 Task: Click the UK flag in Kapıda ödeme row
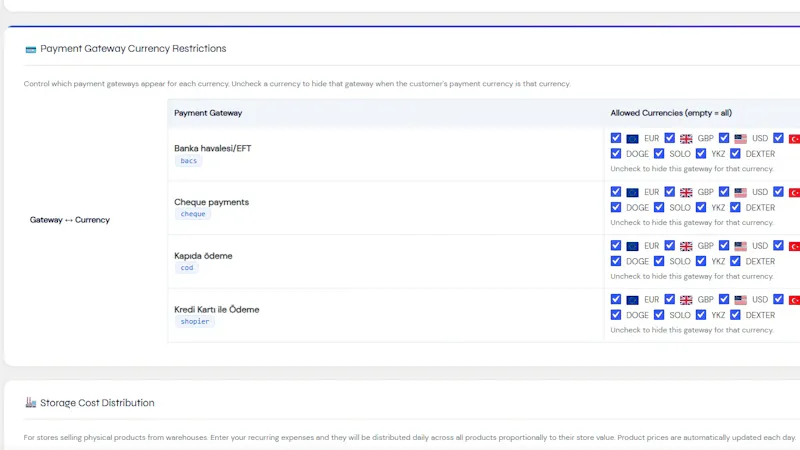(x=686, y=246)
